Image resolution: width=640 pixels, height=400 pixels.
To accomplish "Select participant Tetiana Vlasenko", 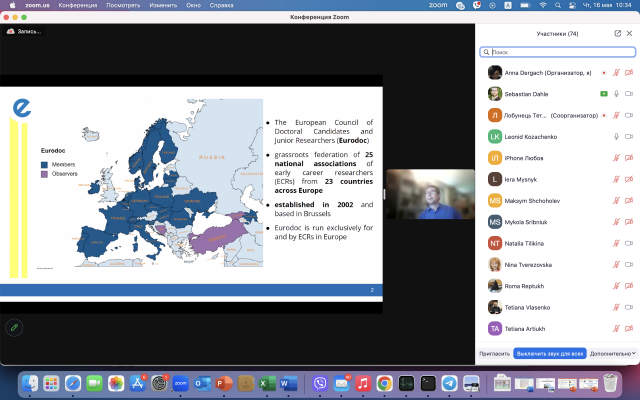I will click(558, 307).
